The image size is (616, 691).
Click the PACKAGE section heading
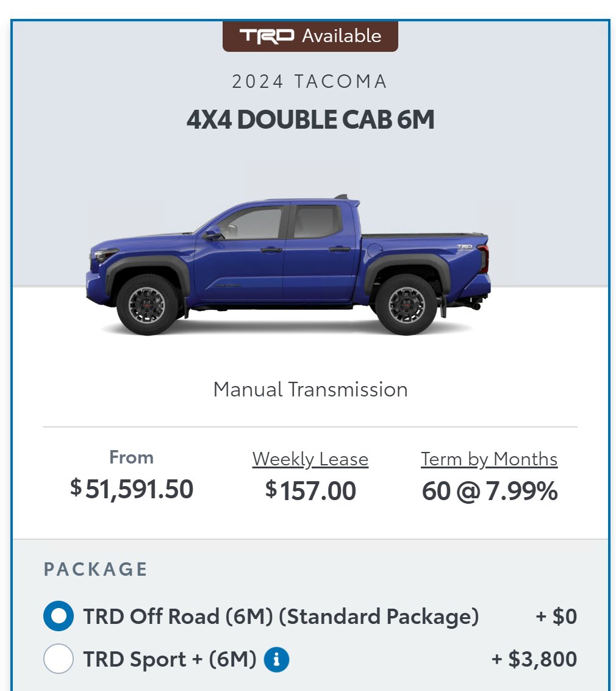pyautogui.click(x=95, y=569)
